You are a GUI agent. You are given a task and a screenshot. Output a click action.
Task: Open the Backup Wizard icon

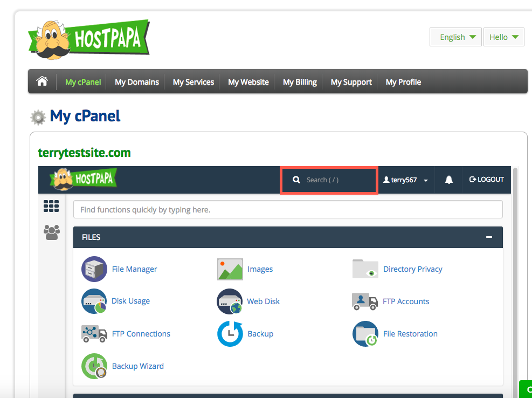[x=94, y=366]
